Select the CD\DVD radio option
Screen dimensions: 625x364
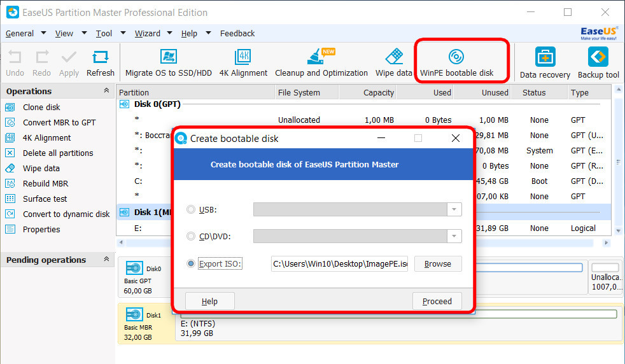[191, 236]
